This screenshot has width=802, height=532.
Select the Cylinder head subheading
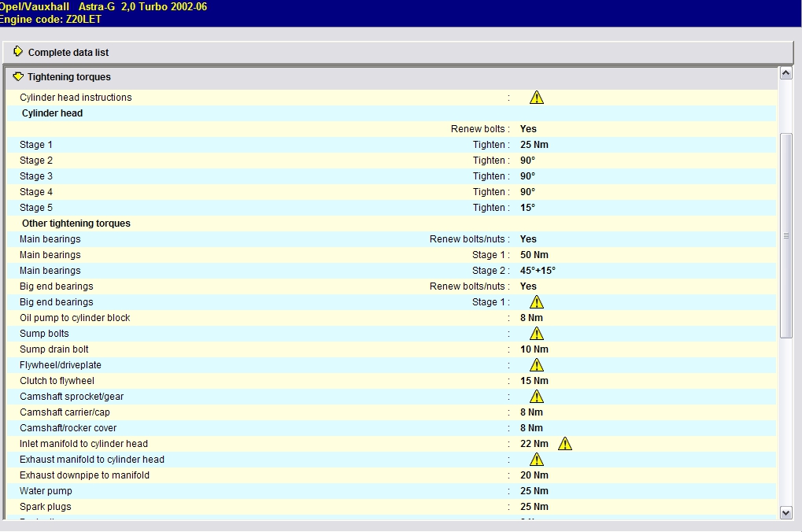click(52, 113)
